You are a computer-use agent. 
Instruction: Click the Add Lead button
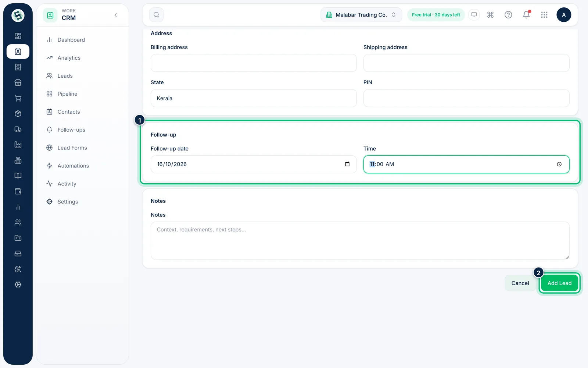(559, 283)
